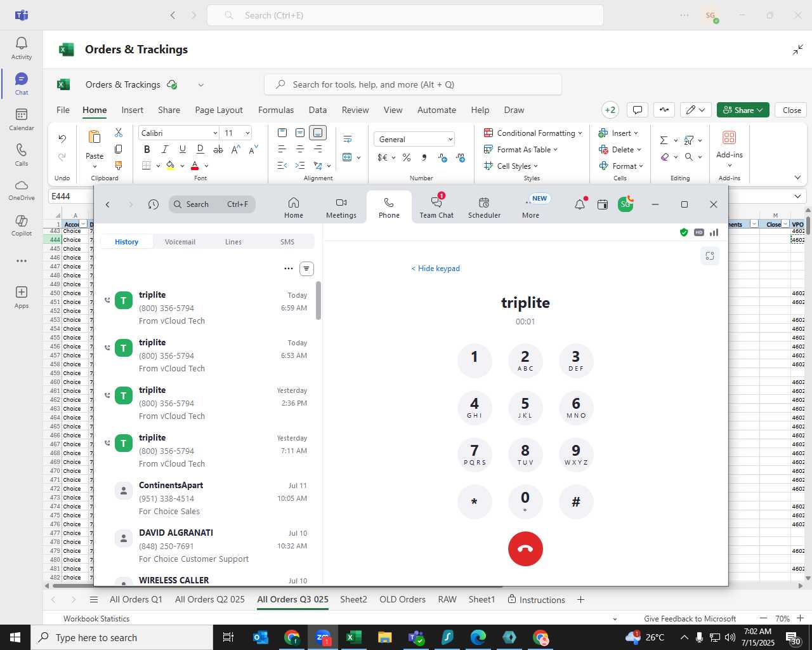Click Teams search box at top
This screenshot has height=650, width=812.
click(405, 15)
